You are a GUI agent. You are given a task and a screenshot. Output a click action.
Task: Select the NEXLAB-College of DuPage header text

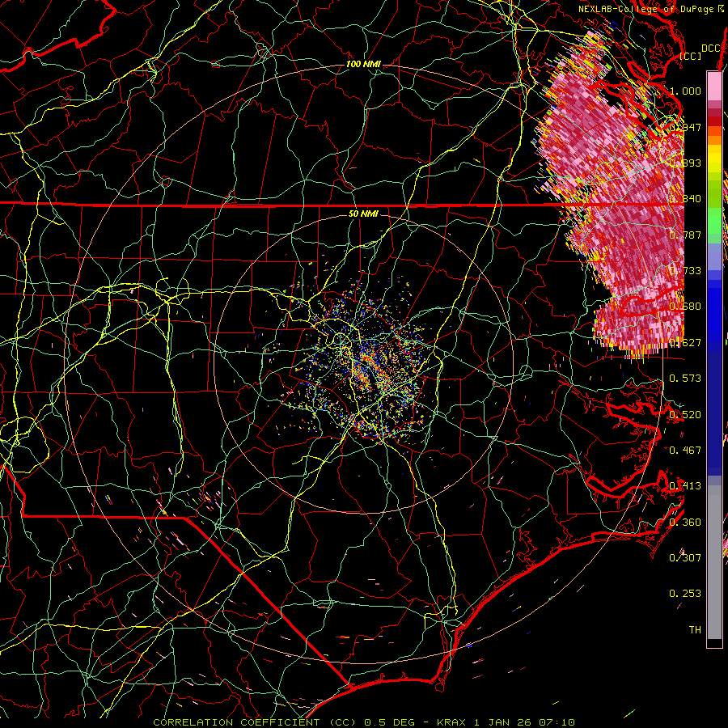click(645, 9)
